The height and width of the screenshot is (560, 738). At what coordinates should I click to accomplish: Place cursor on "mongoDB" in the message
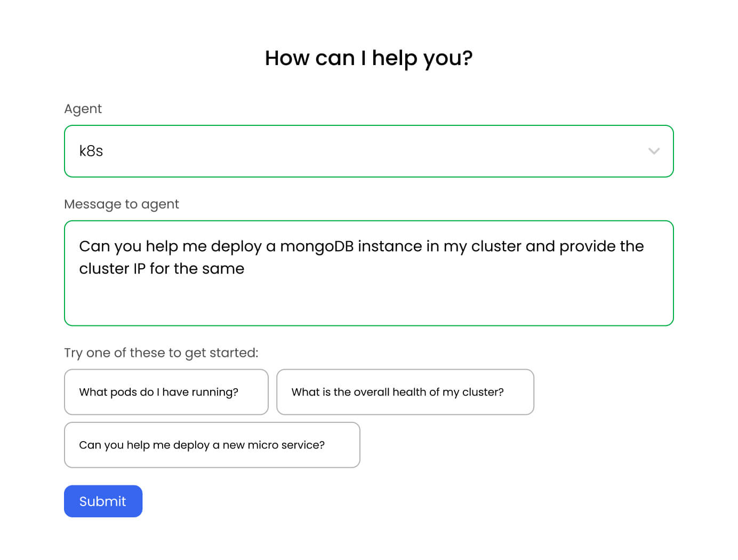(x=317, y=246)
